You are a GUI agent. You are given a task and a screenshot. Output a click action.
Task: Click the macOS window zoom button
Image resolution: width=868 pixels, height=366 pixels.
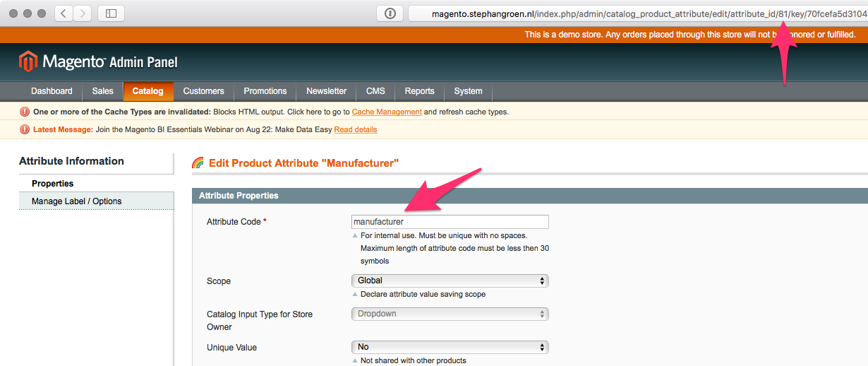42,13
